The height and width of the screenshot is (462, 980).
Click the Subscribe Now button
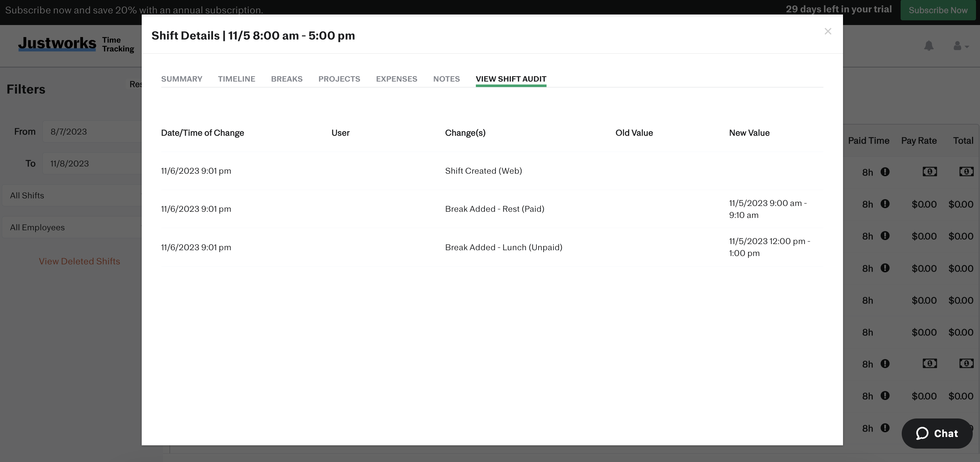(x=938, y=10)
